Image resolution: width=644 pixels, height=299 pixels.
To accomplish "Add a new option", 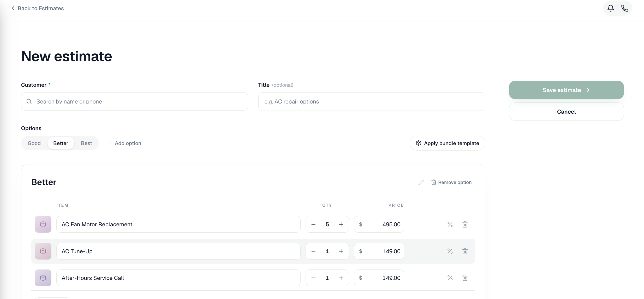I will click(124, 143).
